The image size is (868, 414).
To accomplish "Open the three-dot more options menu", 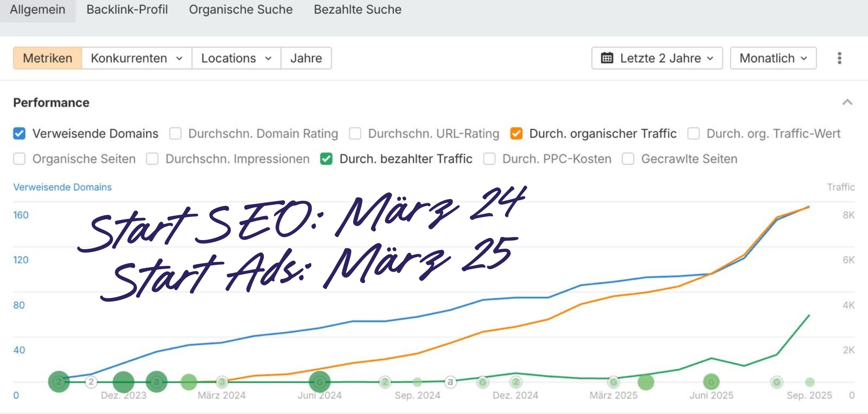I will 839,58.
